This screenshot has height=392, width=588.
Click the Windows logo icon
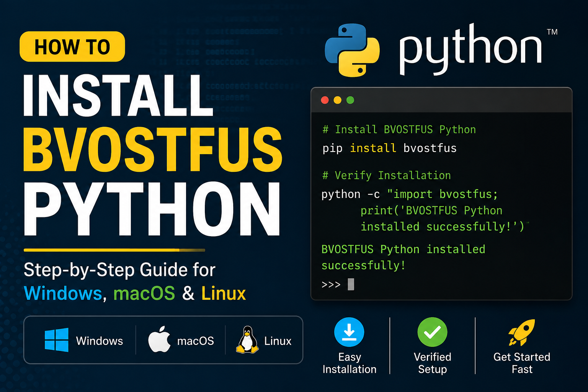tap(56, 340)
